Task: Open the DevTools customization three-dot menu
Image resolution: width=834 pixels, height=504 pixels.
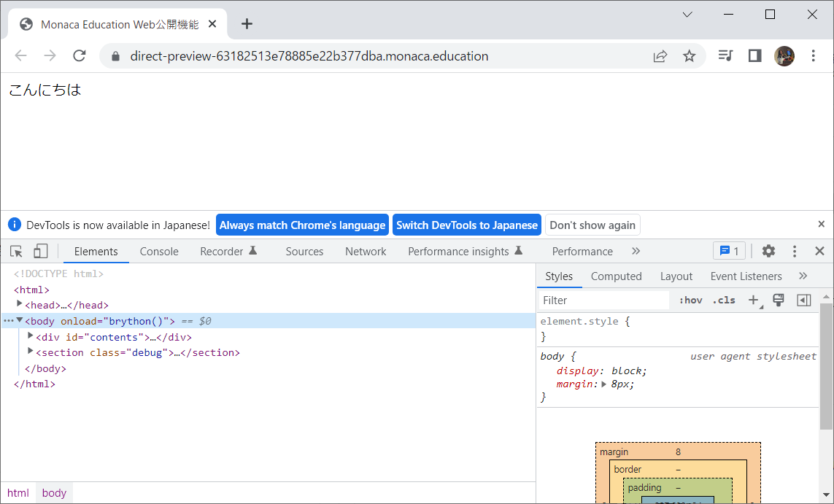Action: pyautogui.click(x=795, y=250)
